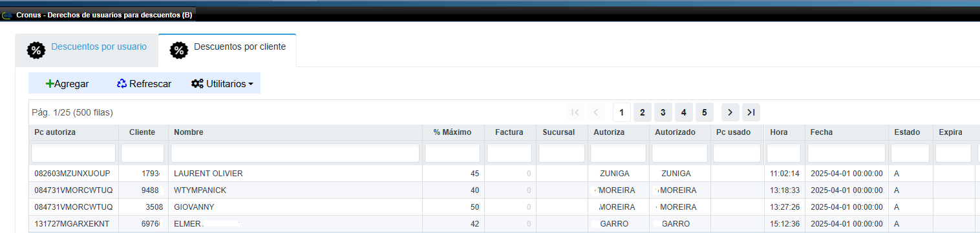The height and width of the screenshot is (233, 980).
Task: Sort by Fecha column header
Action: pyautogui.click(x=846, y=132)
